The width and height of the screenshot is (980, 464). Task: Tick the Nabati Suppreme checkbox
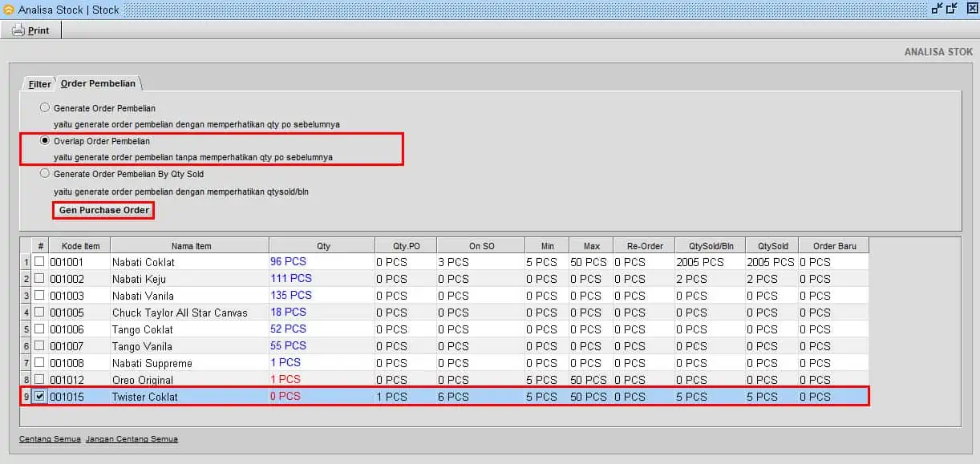(x=39, y=363)
